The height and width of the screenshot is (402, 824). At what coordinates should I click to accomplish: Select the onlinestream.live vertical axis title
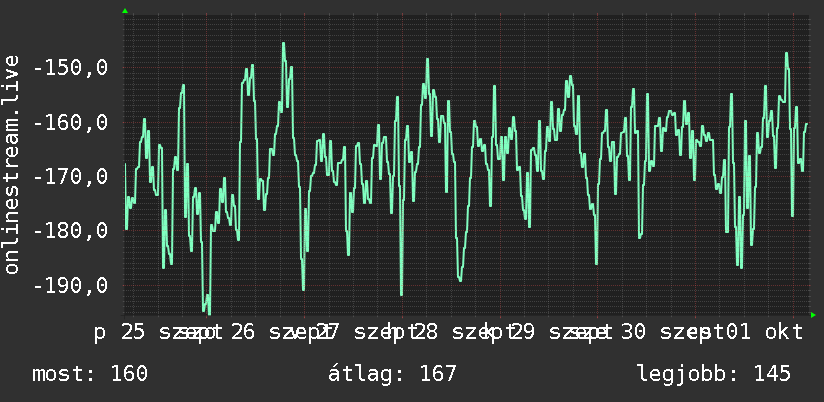[x=12, y=164]
